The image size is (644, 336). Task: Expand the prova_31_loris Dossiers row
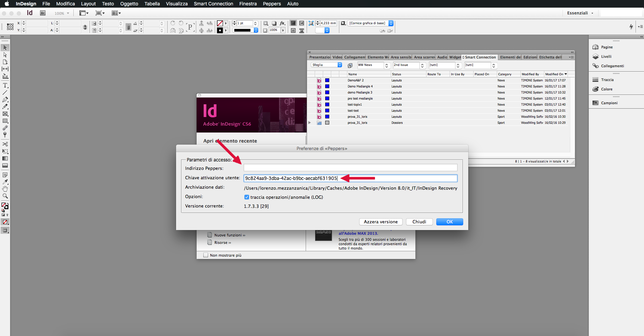310,123
